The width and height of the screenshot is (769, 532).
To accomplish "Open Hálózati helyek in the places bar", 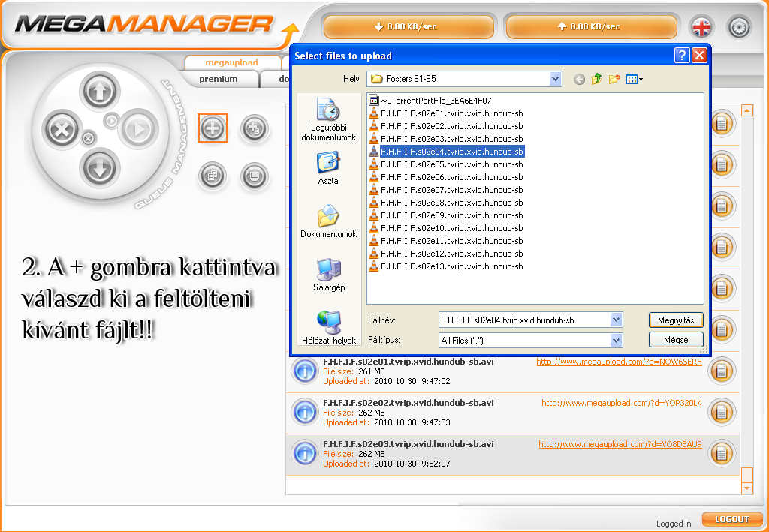I will pyautogui.click(x=329, y=327).
